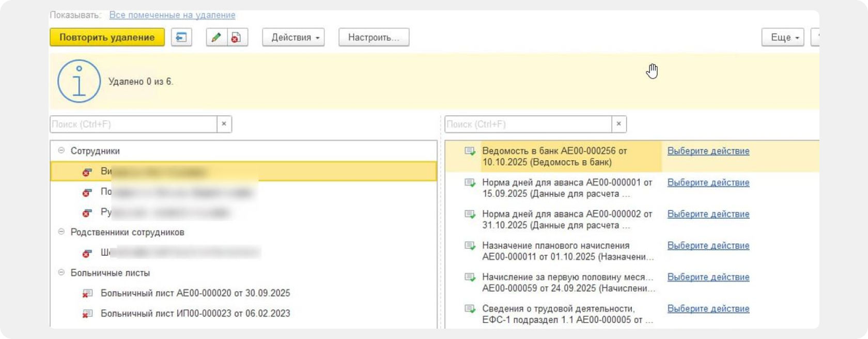
Task: Click the Настроить... button
Action: click(x=374, y=37)
